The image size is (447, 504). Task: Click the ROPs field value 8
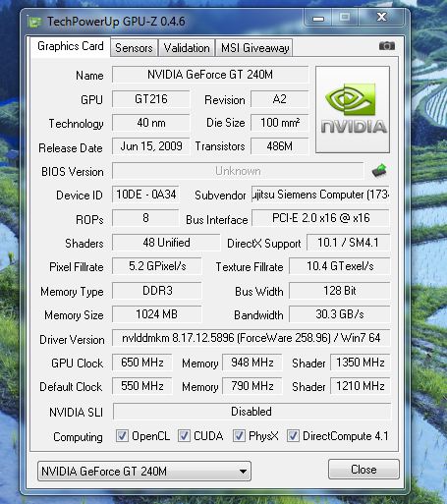coord(145,218)
